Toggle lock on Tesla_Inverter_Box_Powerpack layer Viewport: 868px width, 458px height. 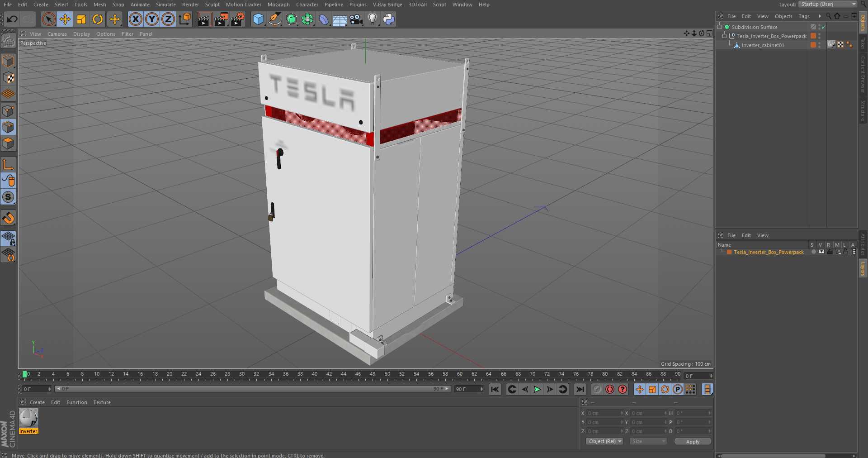coord(845,252)
